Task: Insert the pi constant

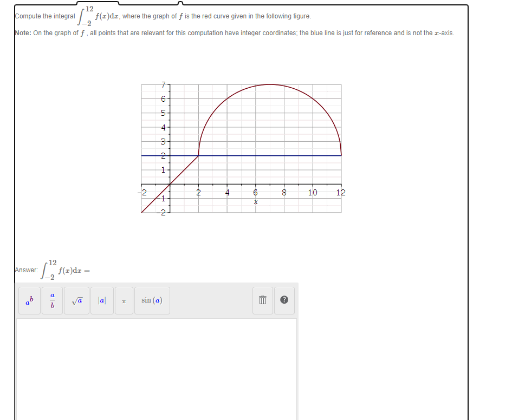Action: pyautogui.click(x=124, y=300)
